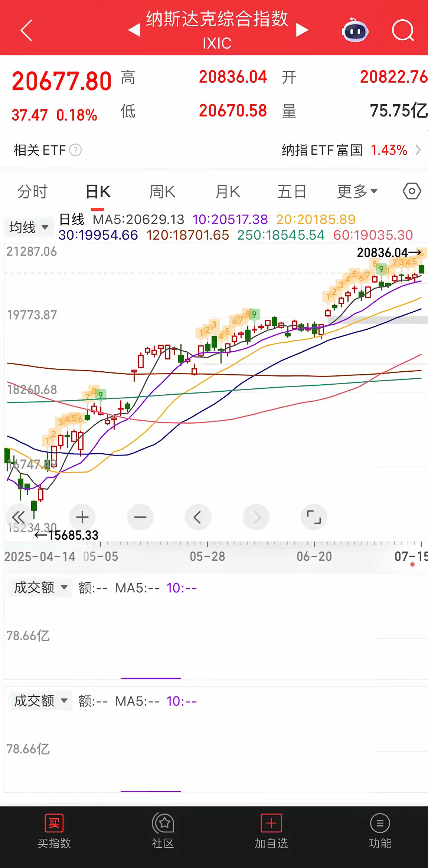Open second 成交额 indicator dropdown
428x868 pixels.
41,701
